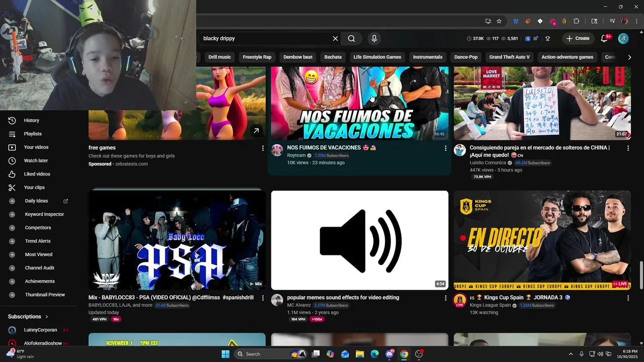Show hidden system tray icons
The image size is (644, 362).
[571, 354]
